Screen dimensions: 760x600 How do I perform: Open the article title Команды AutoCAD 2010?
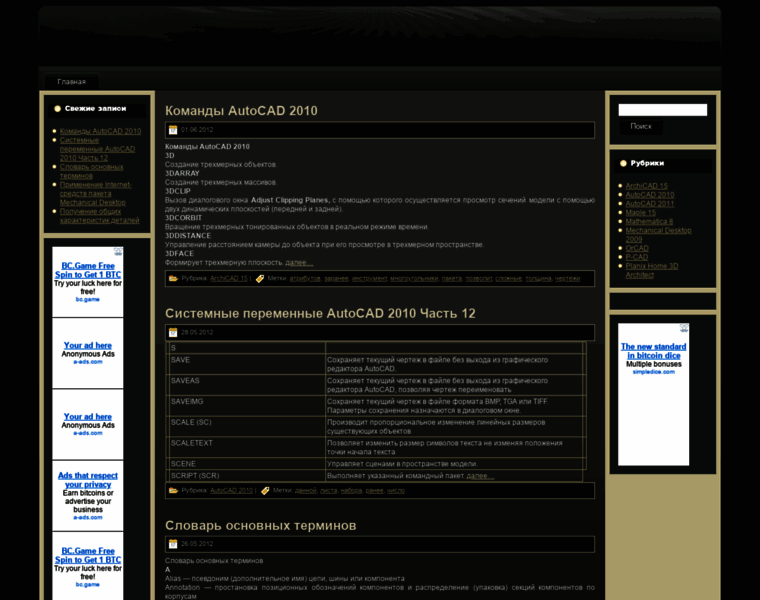click(x=241, y=111)
